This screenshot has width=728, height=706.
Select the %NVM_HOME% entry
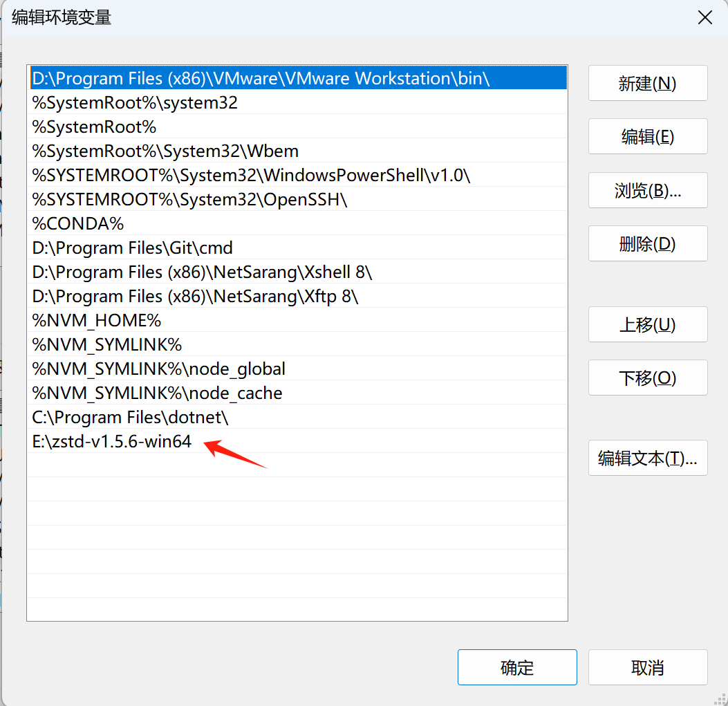click(297, 320)
